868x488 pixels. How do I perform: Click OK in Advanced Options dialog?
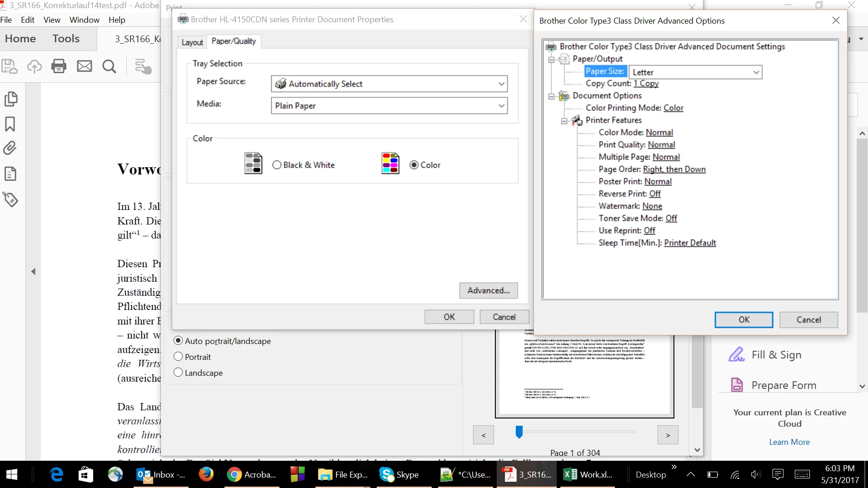(x=744, y=319)
